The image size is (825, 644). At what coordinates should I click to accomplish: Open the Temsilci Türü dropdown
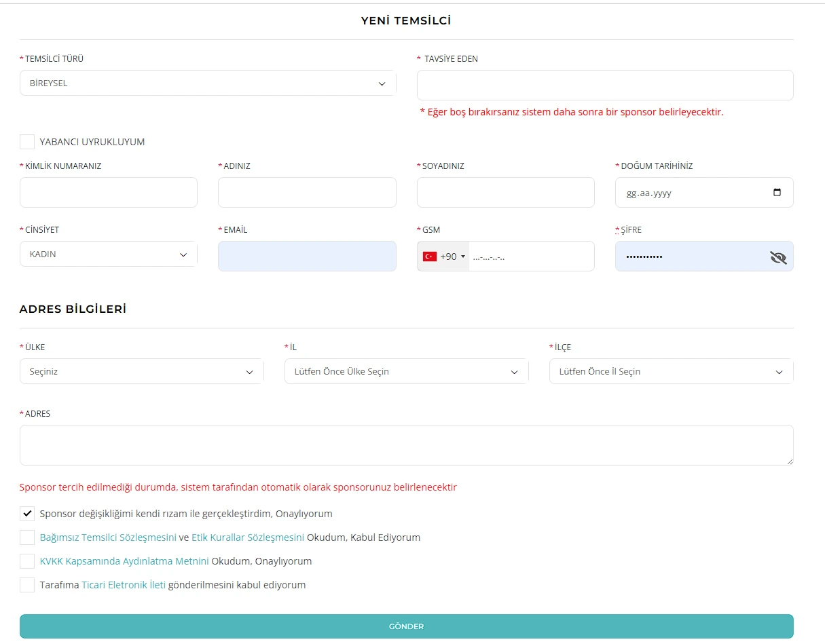[208, 83]
